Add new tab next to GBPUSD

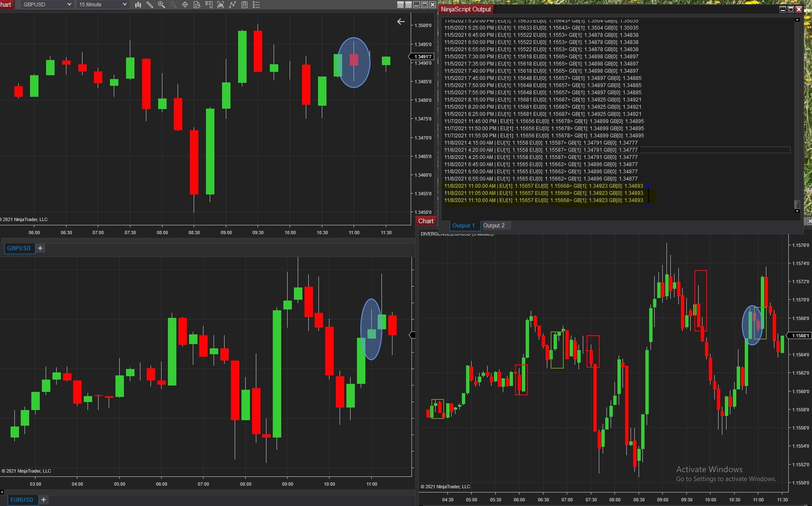click(x=40, y=248)
